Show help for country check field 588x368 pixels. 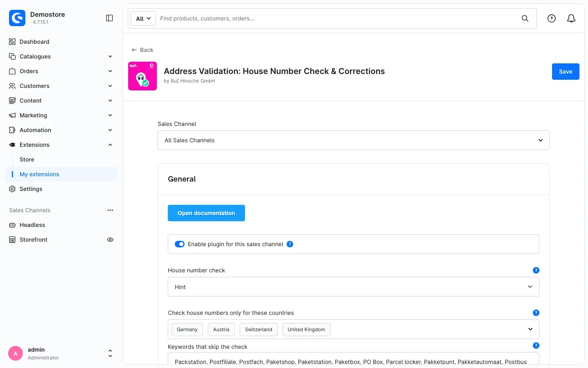pos(536,313)
